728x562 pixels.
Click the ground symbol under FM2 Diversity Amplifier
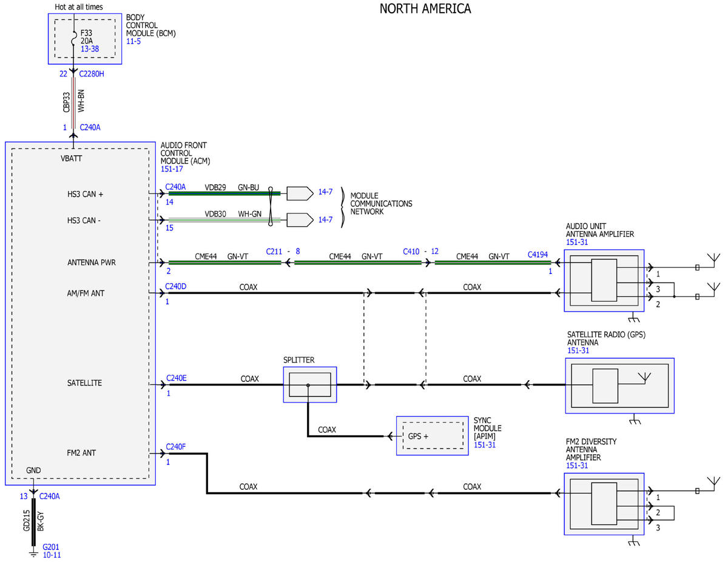[634, 541]
